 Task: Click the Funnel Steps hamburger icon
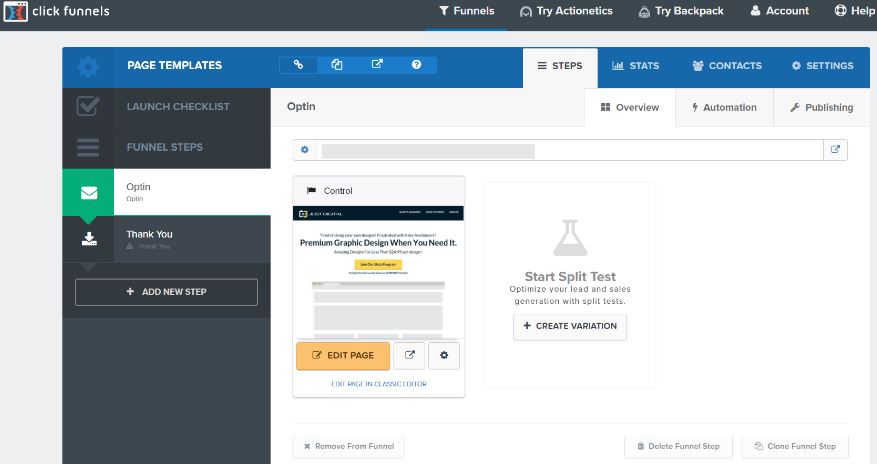(x=88, y=148)
